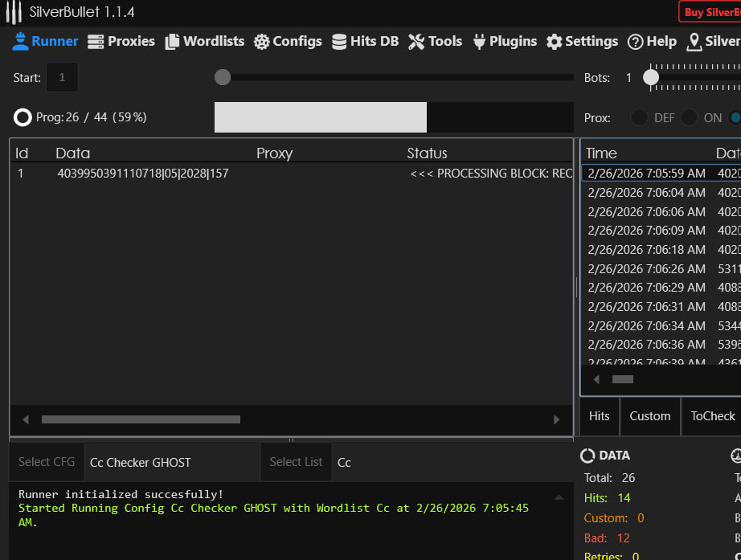Switch to the ToCheck results tab
Screen dimensions: 741x560
click(x=712, y=416)
